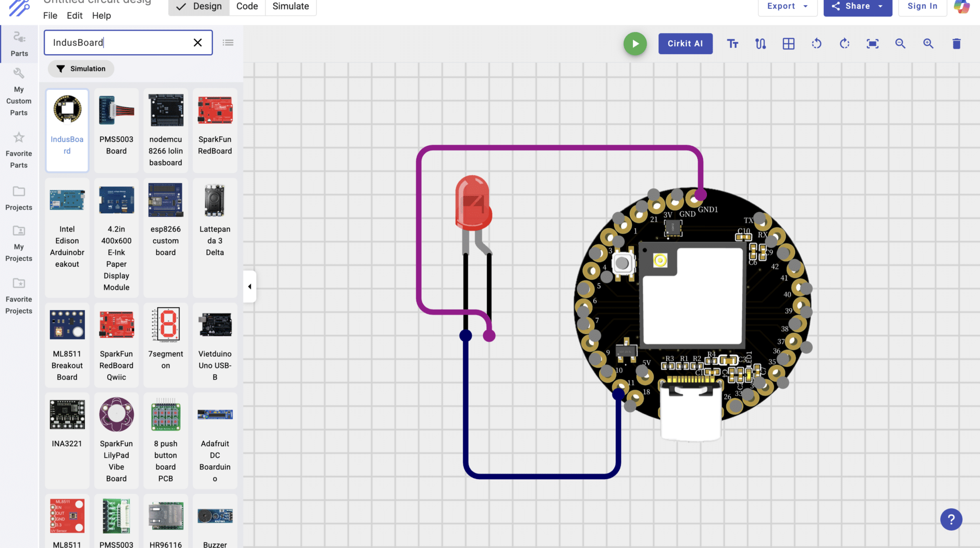
Task: Open the grid layout tool
Action: [788, 44]
